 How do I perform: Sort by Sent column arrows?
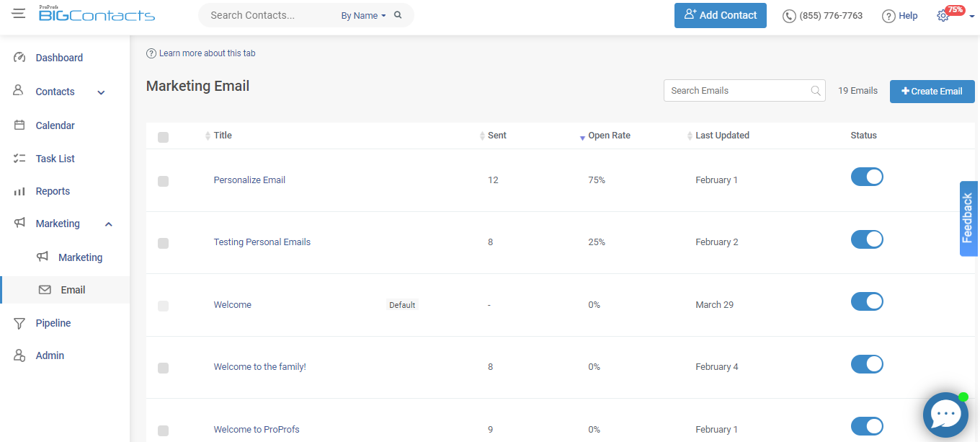pos(483,136)
